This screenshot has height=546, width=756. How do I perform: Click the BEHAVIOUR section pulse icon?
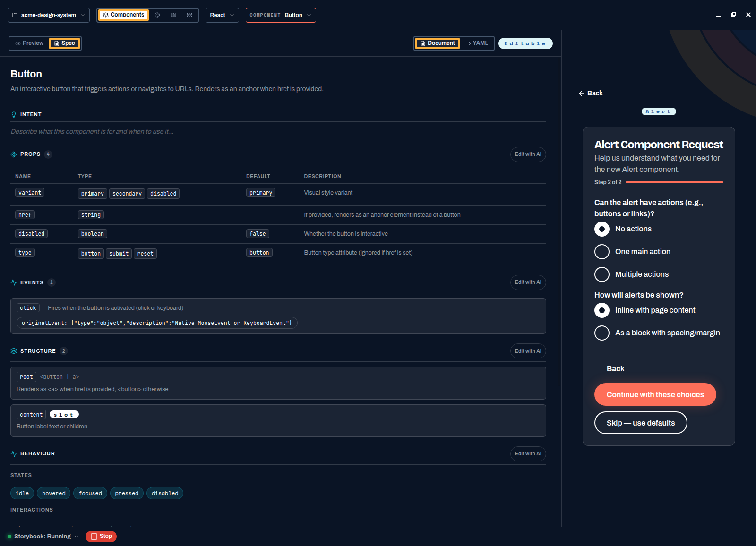point(14,454)
